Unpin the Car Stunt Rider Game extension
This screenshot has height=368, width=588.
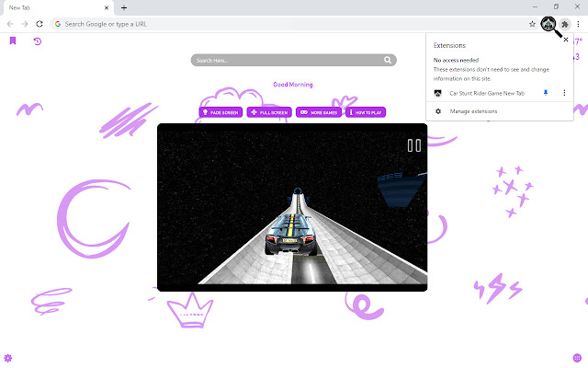(546, 93)
